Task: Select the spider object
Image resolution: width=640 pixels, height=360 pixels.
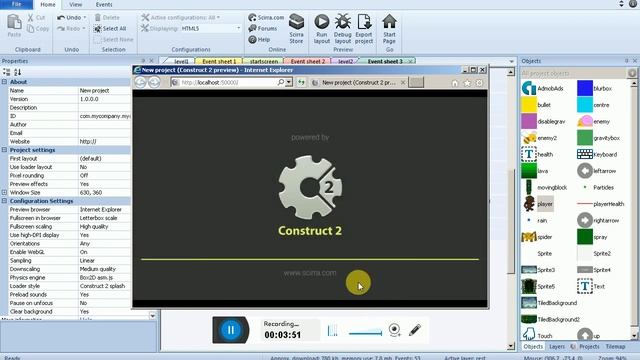Action: [x=537, y=237]
